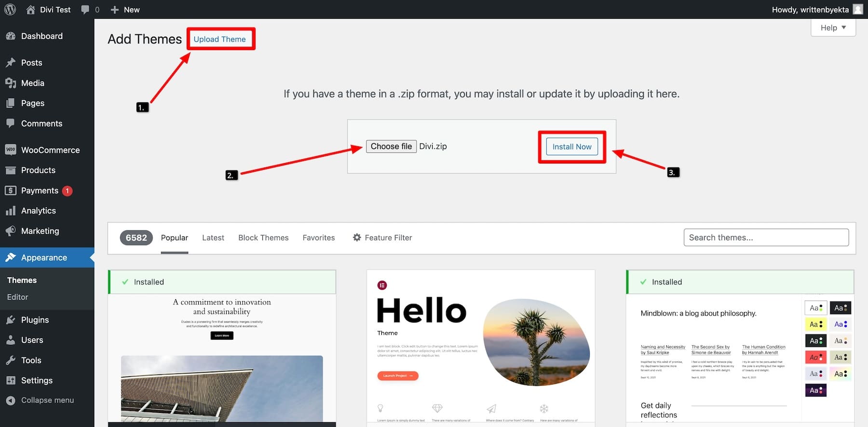Screen dimensions: 868x427
Task: Click the Settings sliders icon
Action: coord(11,380)
